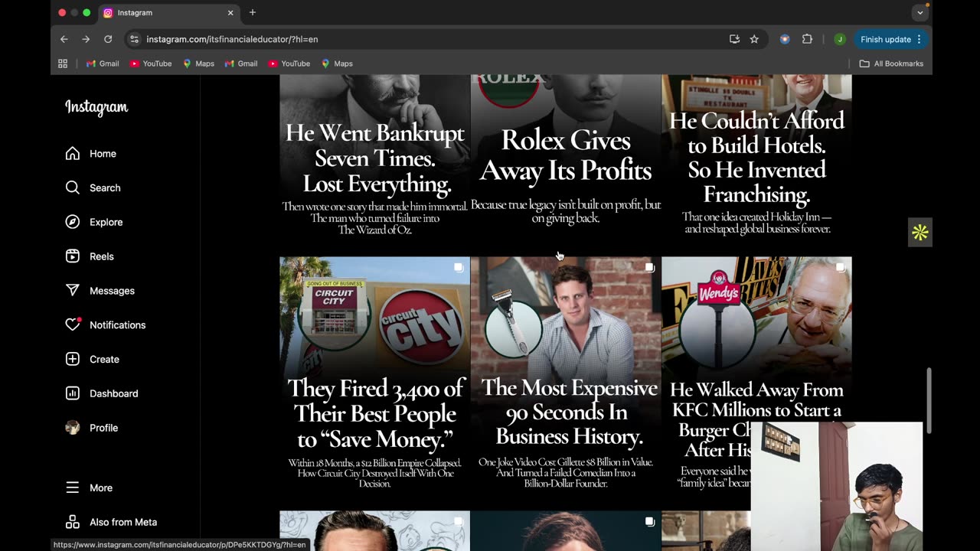Go back to the previous page
Image resolution: width=980 pixels, height=551 pixels.
tap(64, 39)
